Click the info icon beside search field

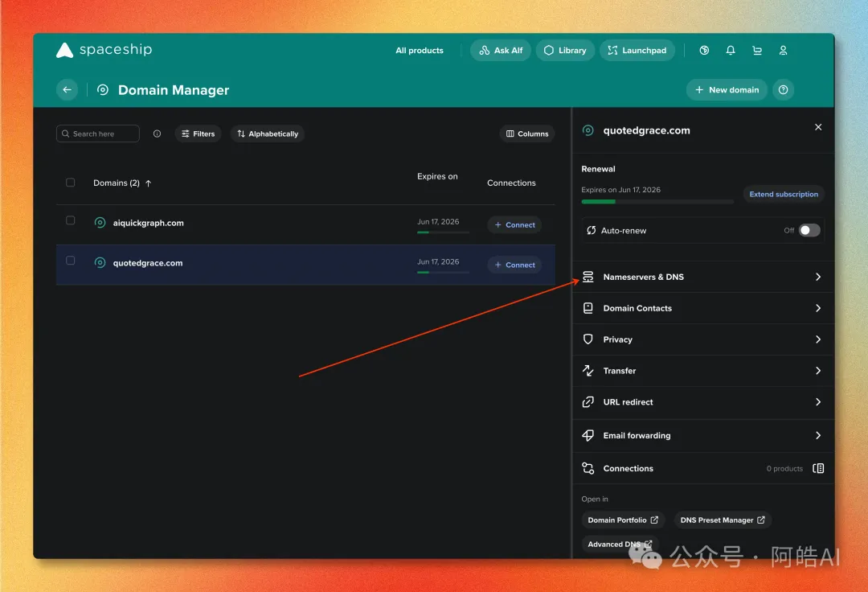[x=158, y=134]
